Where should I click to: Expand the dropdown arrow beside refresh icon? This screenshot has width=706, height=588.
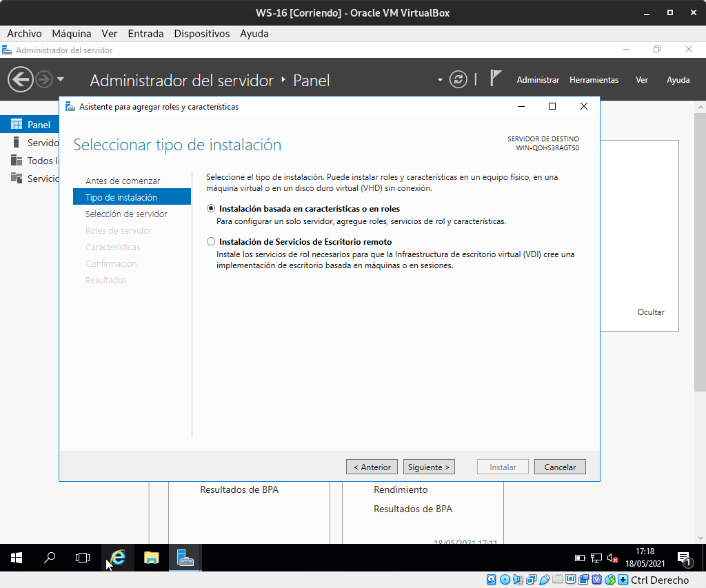click(440, 80)
